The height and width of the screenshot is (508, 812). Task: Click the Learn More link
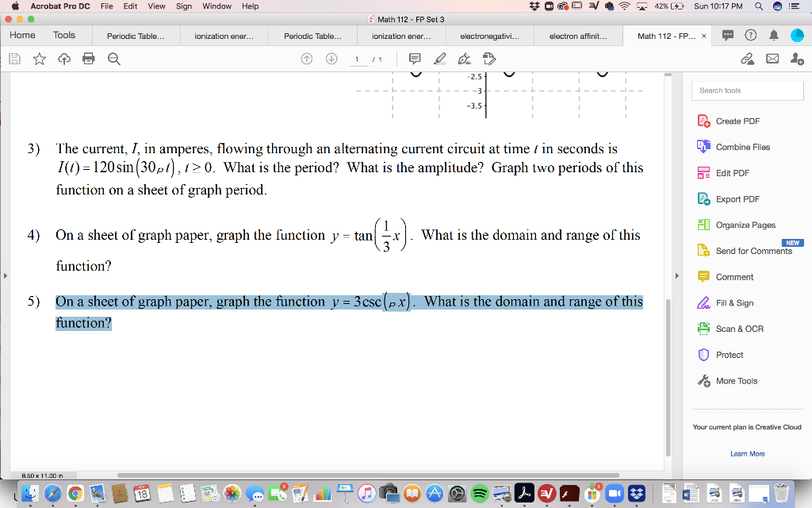(746, 453)
